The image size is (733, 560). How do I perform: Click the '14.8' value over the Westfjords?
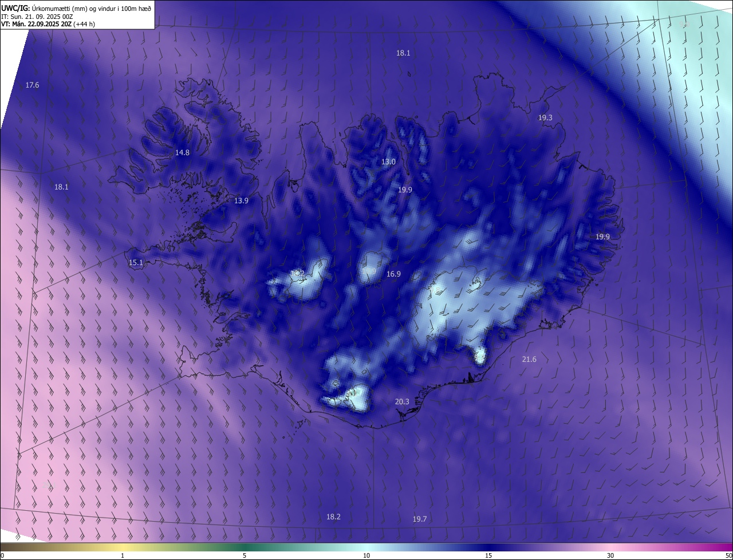tap(182, 153)
